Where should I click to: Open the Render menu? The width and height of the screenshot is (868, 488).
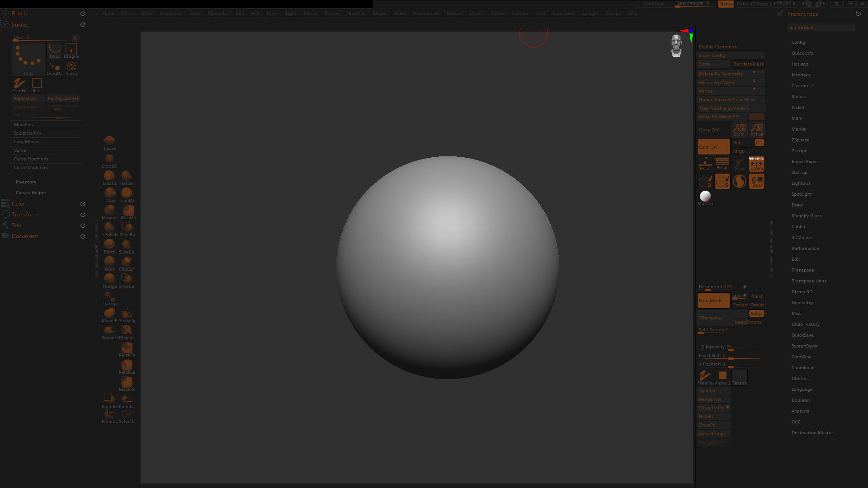tap(454, 14)
